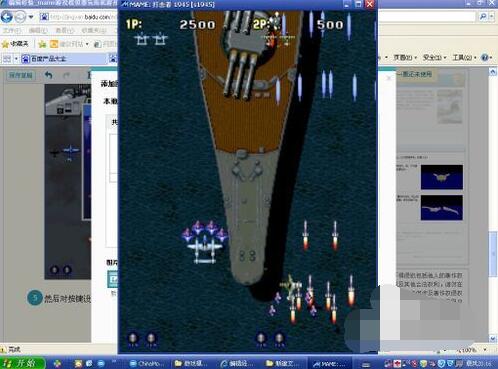Screen dimensions: 498x369
Task: Click the keyboard language bar icon
Action: point(366,364)
